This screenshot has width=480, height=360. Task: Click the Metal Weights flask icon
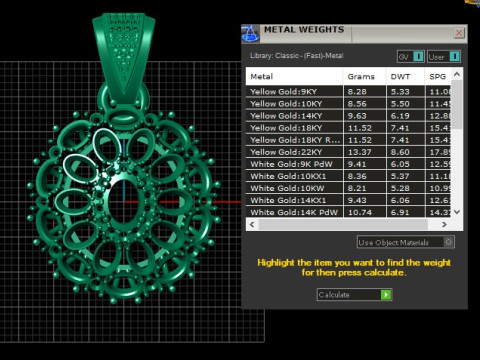click(x=250, y=33)
